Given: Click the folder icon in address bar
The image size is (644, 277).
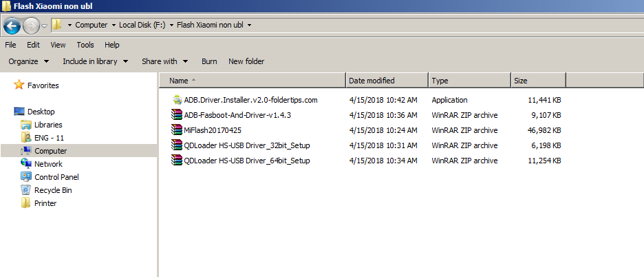Looking at the screenshot, I should point(56,25).
